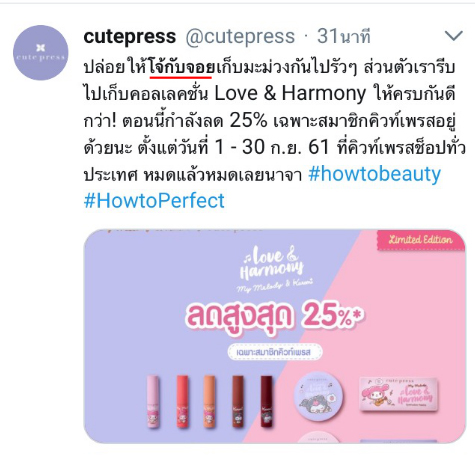The width and height of the screenshot is (475, 455).
Task: Click the 31 นาที timestamp
Action: (x=343, y=36)
